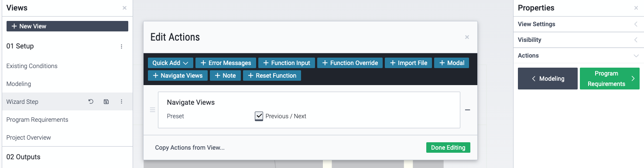
Task: Open the Quick Add dropdown
Action: tap(170, 63)
